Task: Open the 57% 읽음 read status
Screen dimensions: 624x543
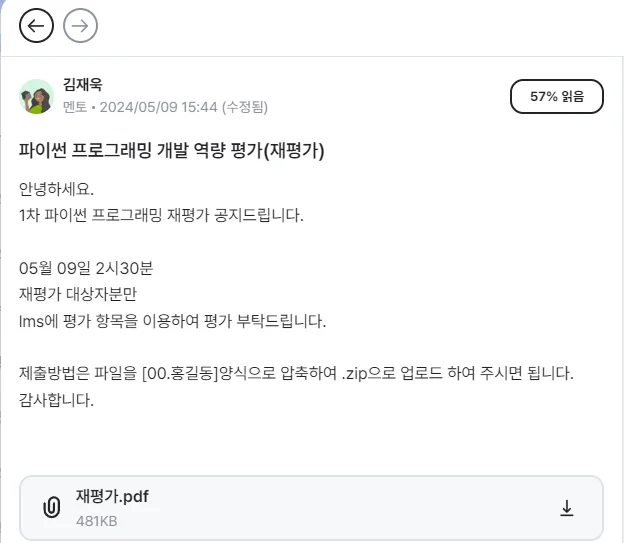Action: (557, 97)
